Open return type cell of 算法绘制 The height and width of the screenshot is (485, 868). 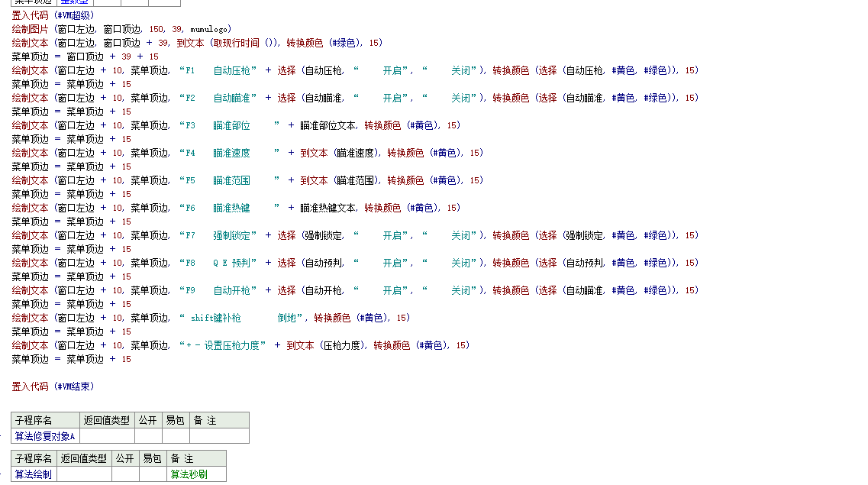point(84,474)
